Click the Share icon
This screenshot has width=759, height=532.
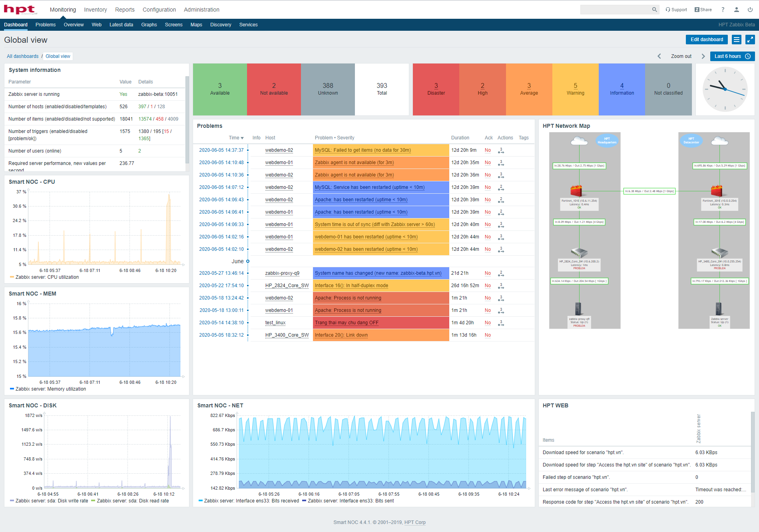click(x=703, y=10)
